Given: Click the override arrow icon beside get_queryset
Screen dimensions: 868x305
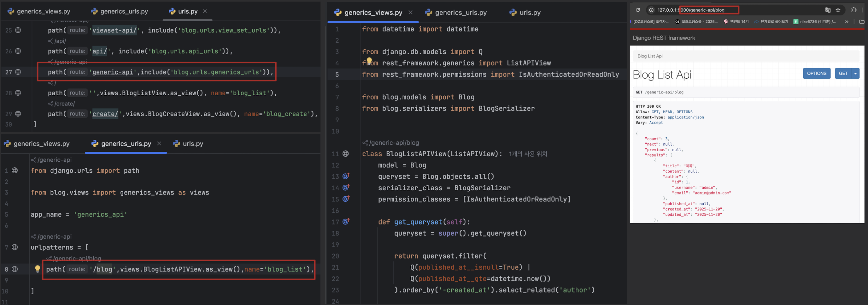Looking at the screenshot, I should [x=346, y=222].
